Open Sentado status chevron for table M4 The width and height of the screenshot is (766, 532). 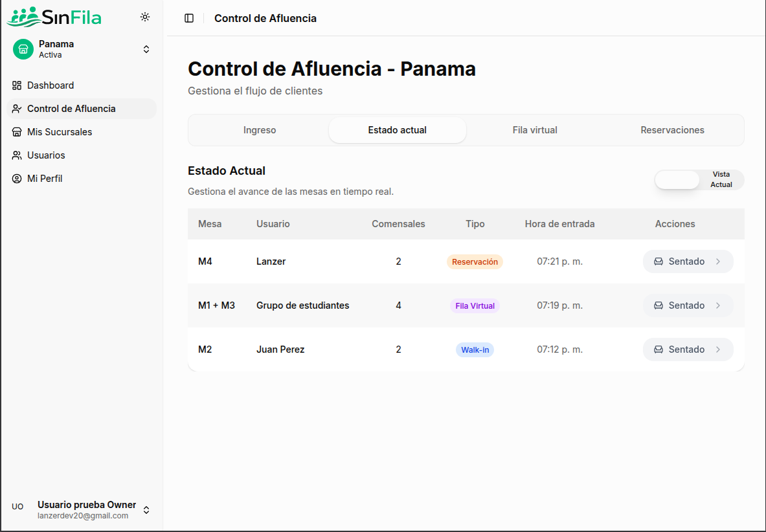pyautogui.click(x=718, y=261)
